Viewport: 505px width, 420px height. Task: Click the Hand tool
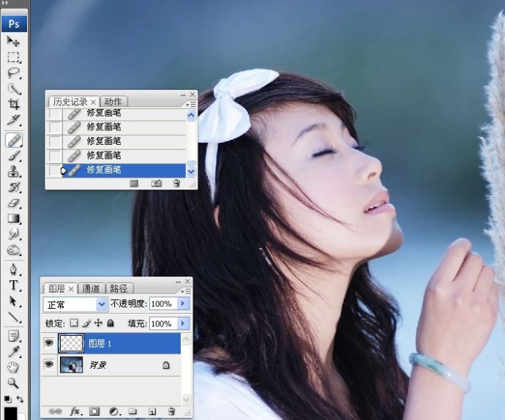tap(14, 367)
